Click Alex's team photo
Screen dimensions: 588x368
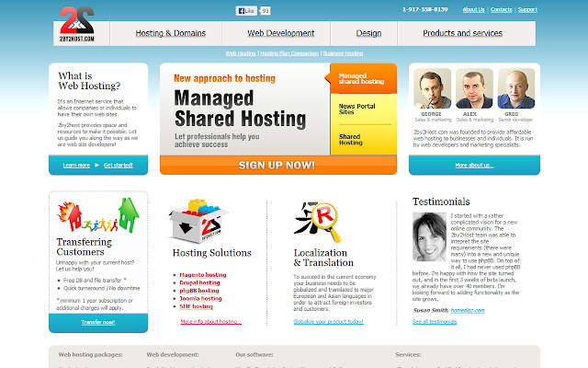474,88
